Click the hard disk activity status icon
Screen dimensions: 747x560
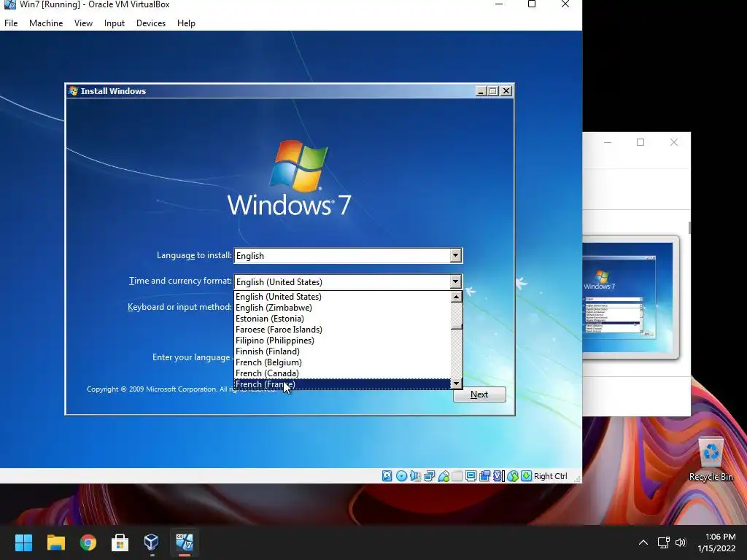tap(387, 475)
